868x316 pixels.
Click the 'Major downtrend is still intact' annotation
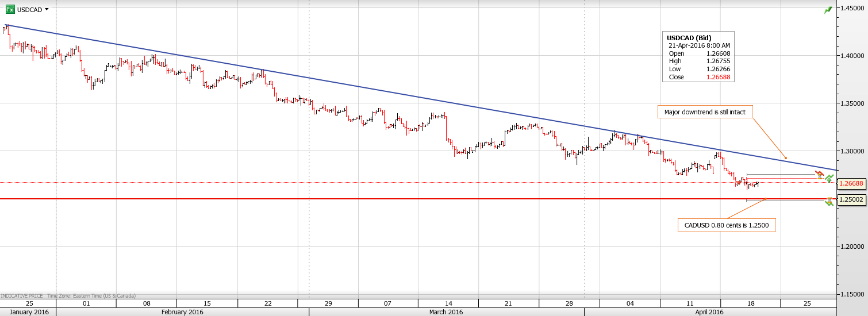tap(704, 112)
